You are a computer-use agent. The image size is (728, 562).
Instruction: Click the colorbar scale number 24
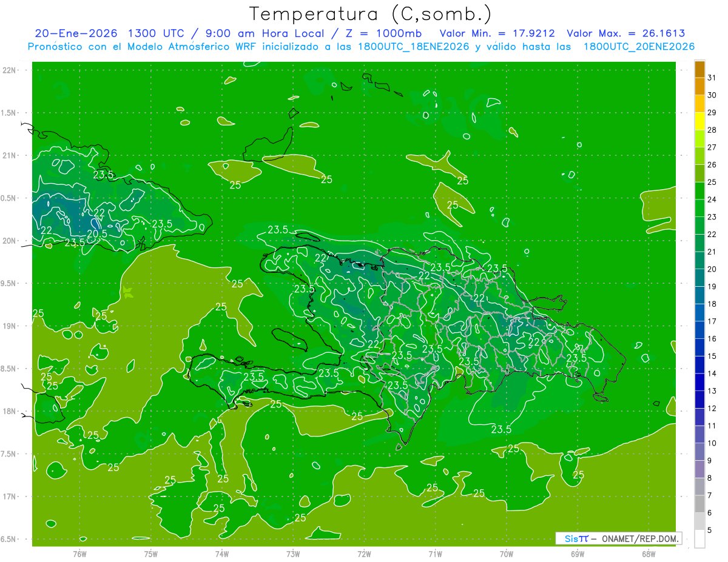click(712, 199)
